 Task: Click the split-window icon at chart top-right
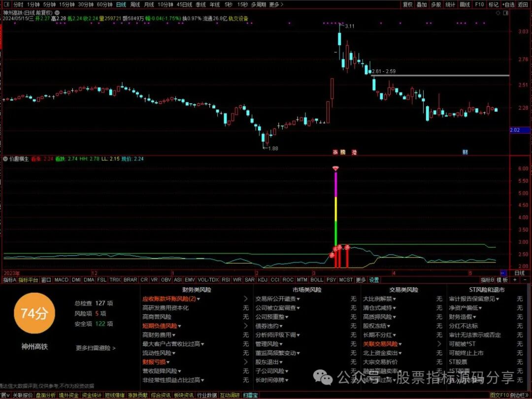point(505,13)
